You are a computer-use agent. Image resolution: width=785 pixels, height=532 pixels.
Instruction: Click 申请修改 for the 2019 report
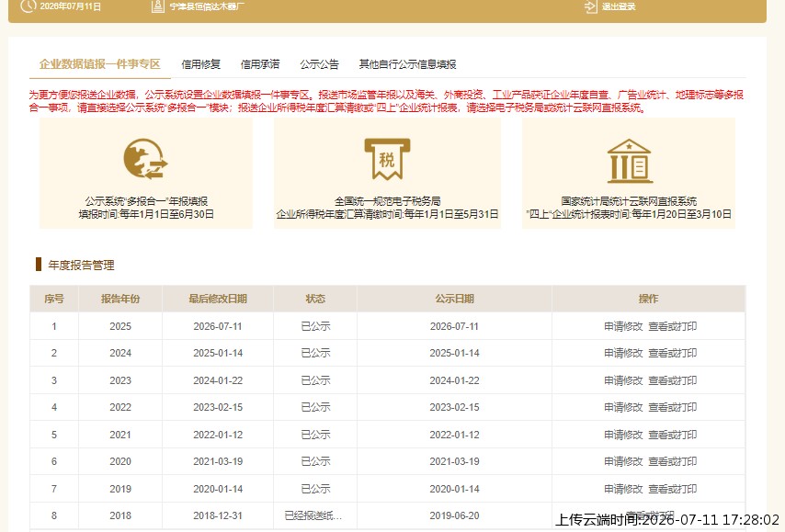pyautogui.click(x=623, y=489)
